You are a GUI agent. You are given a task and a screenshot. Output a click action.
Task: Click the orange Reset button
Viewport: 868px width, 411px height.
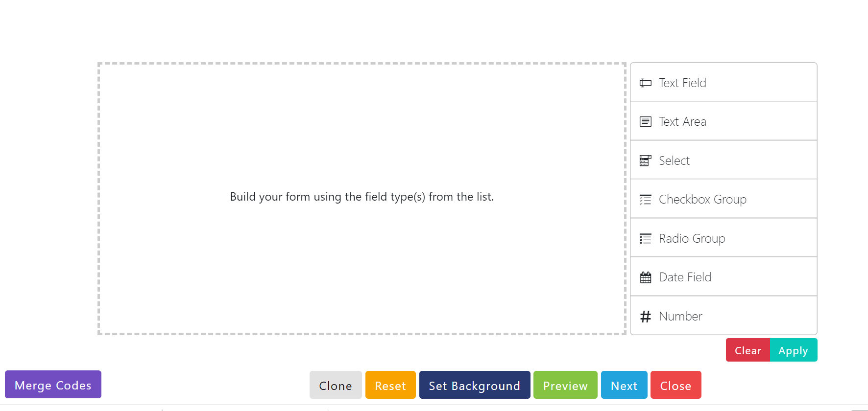pos(390,385)
